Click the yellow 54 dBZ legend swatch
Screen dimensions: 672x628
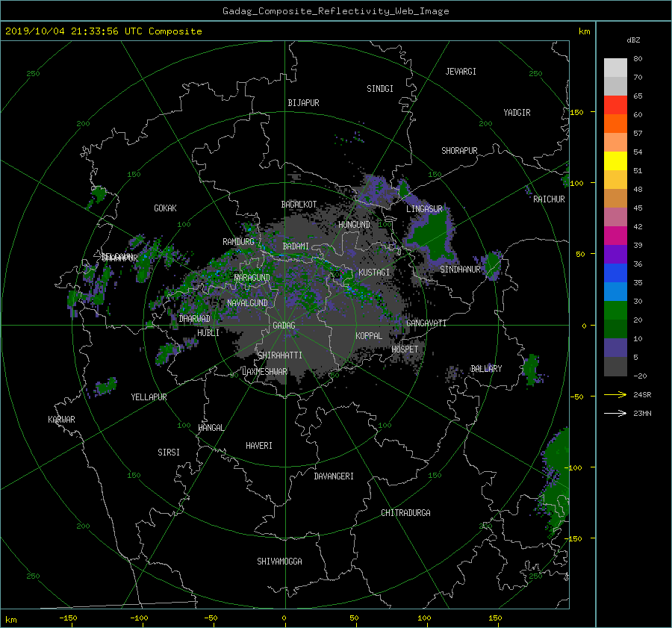615,161
